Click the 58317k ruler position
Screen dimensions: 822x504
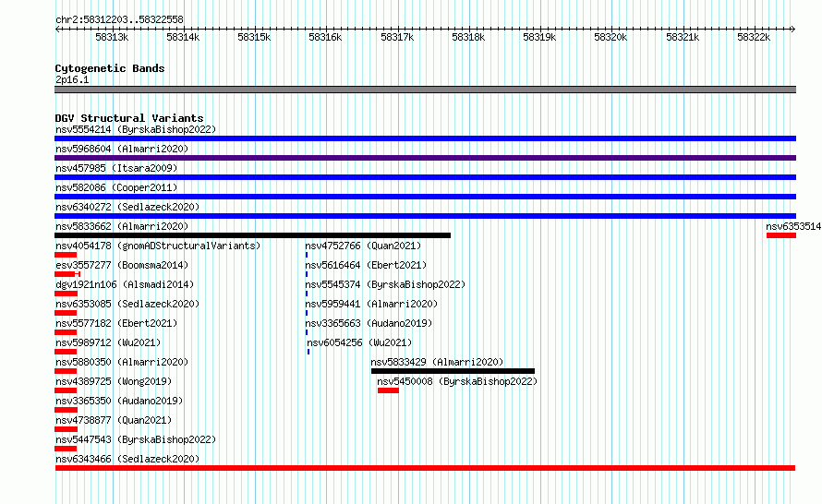pos(397,37)
